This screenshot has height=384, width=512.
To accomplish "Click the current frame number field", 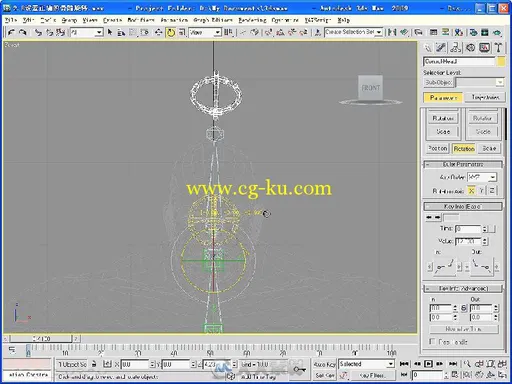I will [428, 375].
